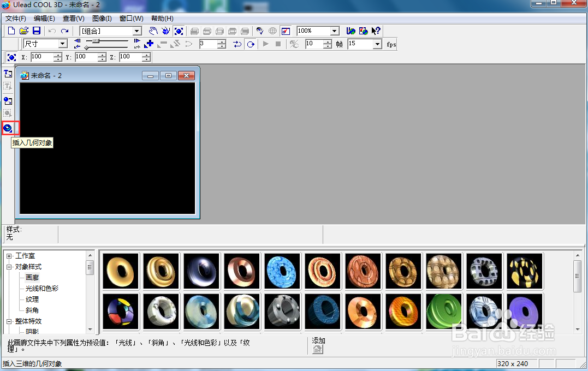Stop the animation playback
This screenshot has height=371, width=588.
pos(278,44)
